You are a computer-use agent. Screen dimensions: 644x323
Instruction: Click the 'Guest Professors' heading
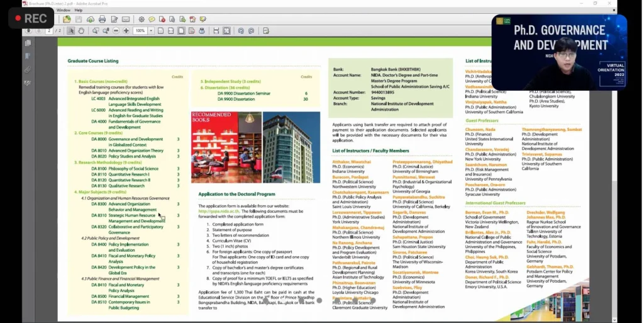482,120
